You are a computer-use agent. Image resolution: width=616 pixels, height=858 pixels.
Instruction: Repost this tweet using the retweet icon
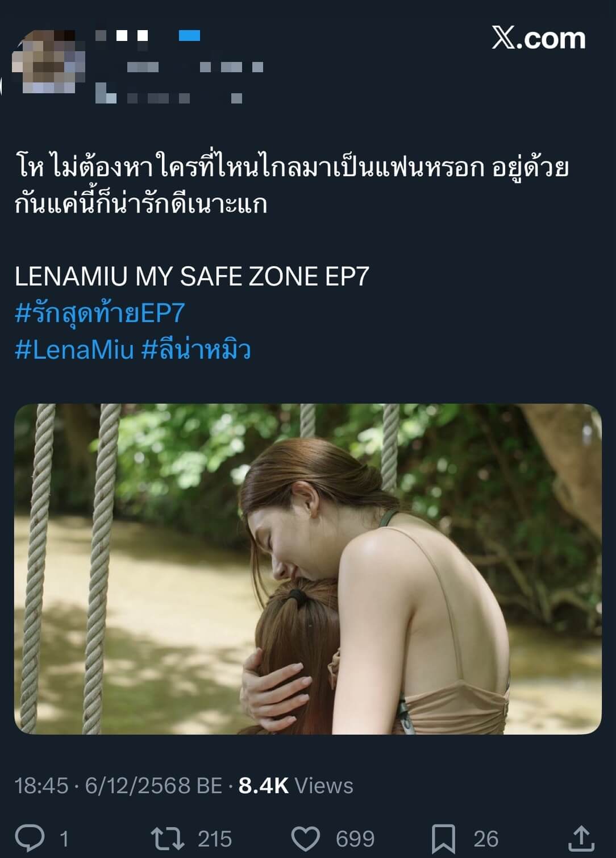coord(167,839)
